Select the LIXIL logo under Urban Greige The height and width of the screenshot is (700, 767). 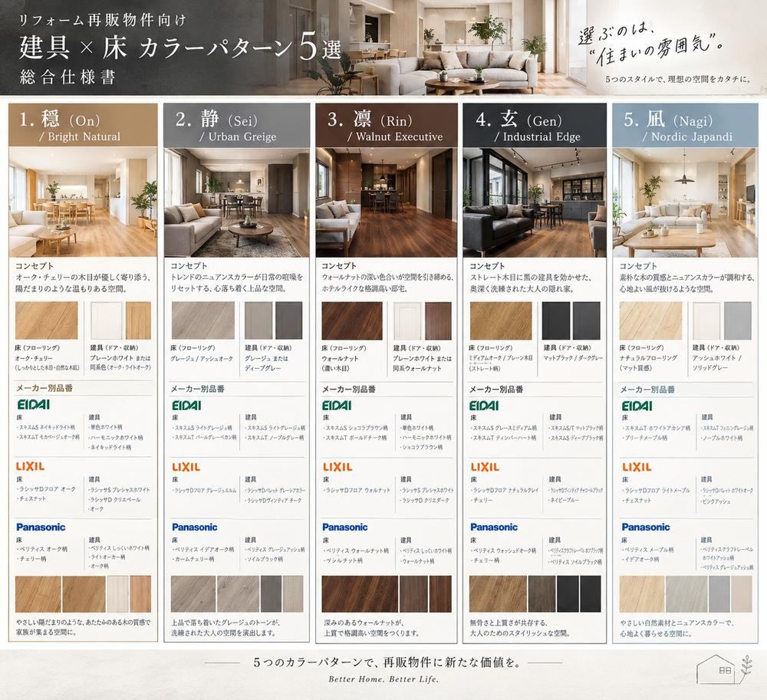(186, 467)
